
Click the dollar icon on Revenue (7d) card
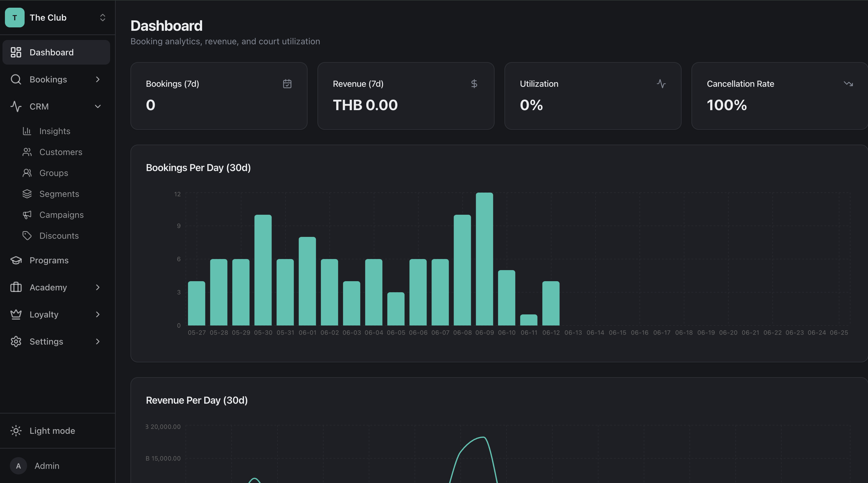[x=474, y=84]
